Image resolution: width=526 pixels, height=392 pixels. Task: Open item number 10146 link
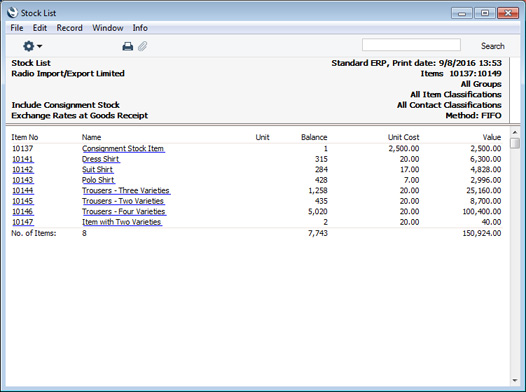(x=23, y=212)
